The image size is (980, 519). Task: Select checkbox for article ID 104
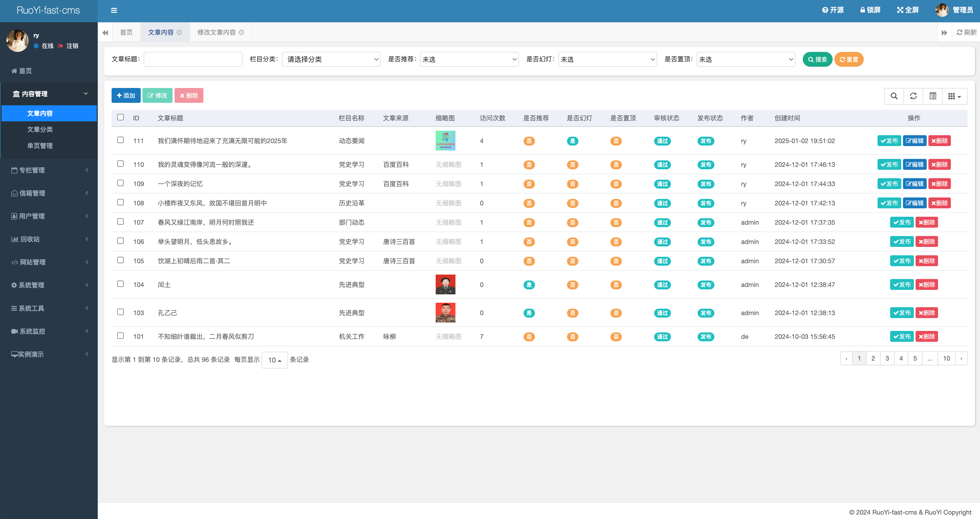pyautogui.click(x=120, y=284)
